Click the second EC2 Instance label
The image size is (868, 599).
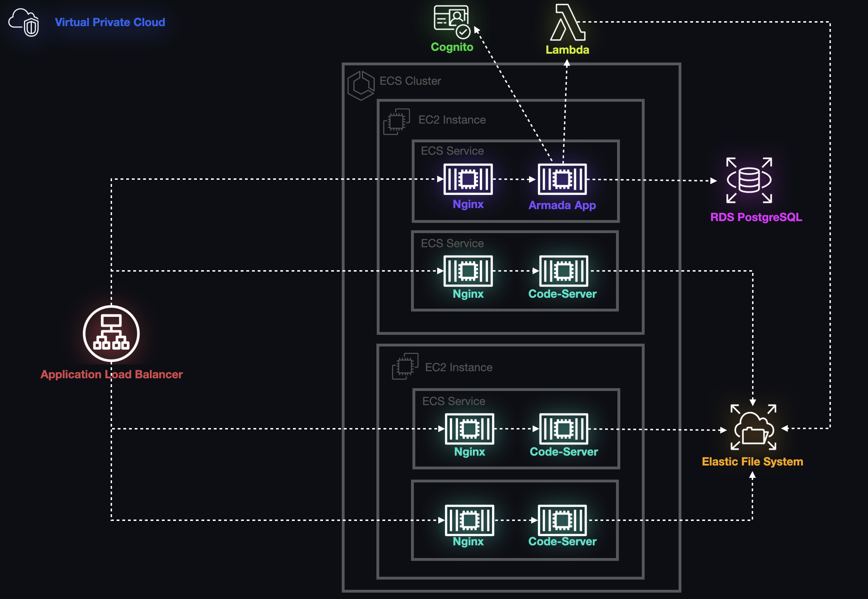coord(459,367)
